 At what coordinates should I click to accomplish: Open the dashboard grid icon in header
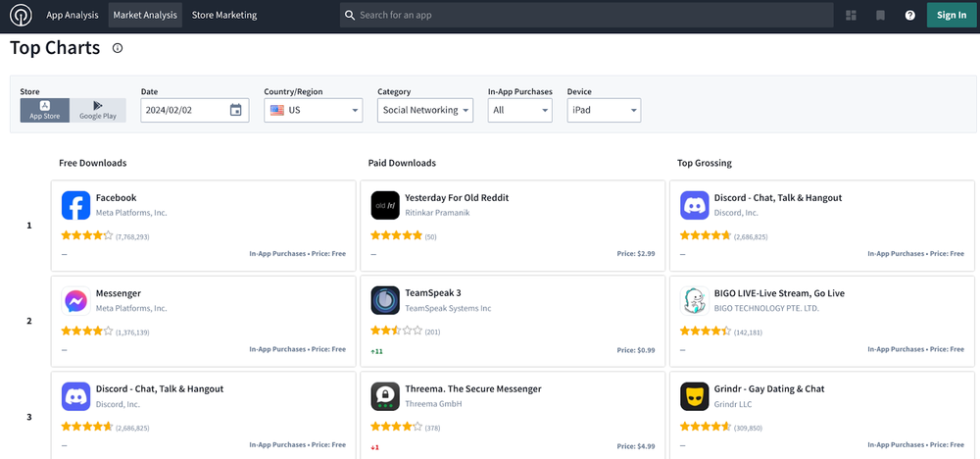coord(851,16)
